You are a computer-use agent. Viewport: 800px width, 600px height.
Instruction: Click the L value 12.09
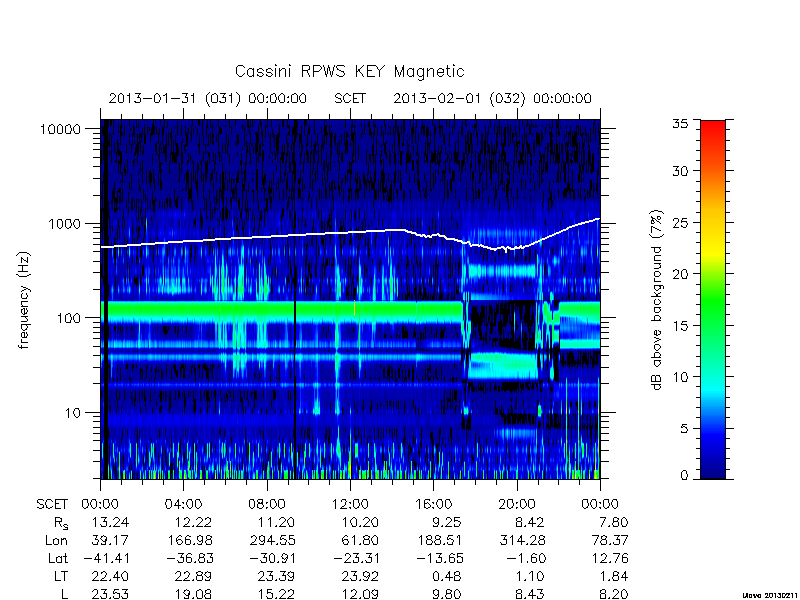[360, 594]
